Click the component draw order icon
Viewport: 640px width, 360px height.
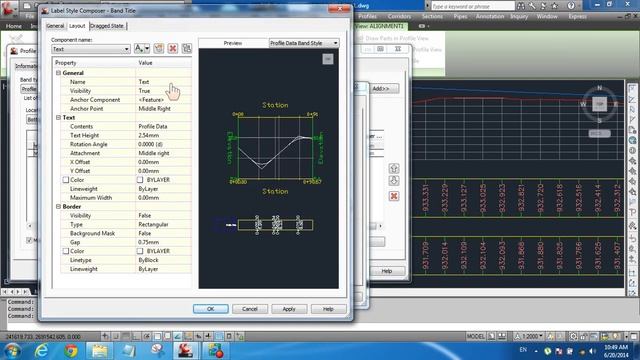pyautogui.click(x=187, y=48)
